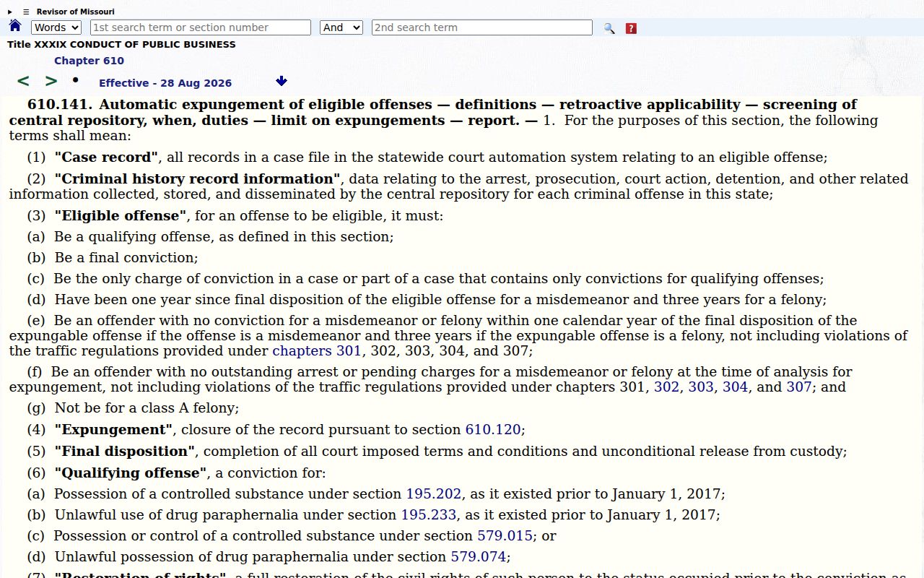The image size is (924, 578).
Task: Open section 610.120 link
Action: coord(493,429)
